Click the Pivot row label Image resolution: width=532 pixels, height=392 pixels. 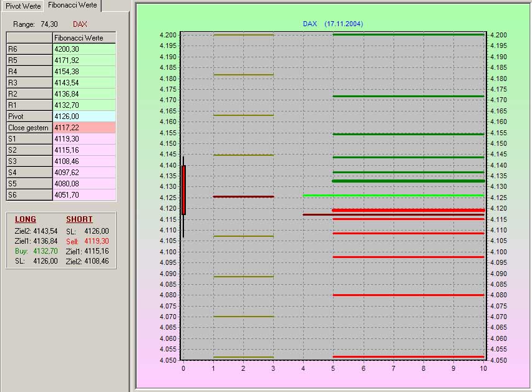click(29, 117)
